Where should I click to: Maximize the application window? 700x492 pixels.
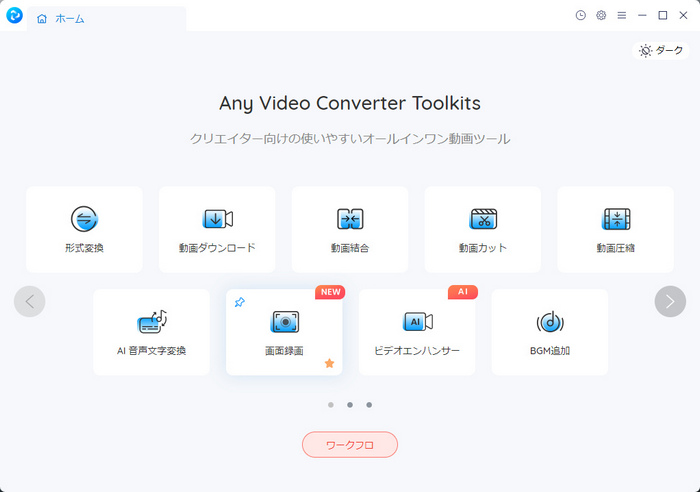662,15
